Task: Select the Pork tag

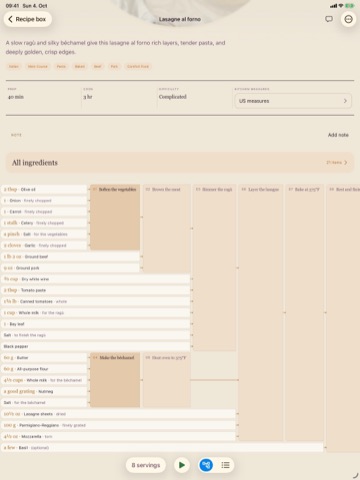Action: point(114,66)
